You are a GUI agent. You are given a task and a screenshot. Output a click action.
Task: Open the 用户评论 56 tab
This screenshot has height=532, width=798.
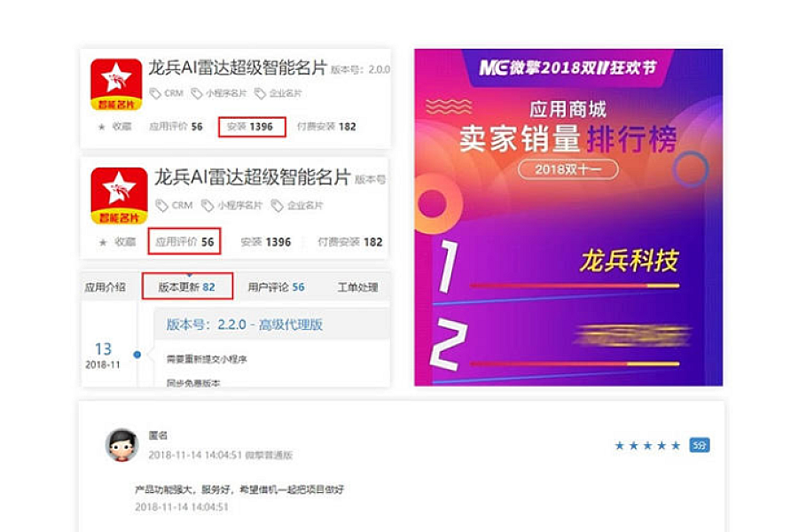coord(276,287)
